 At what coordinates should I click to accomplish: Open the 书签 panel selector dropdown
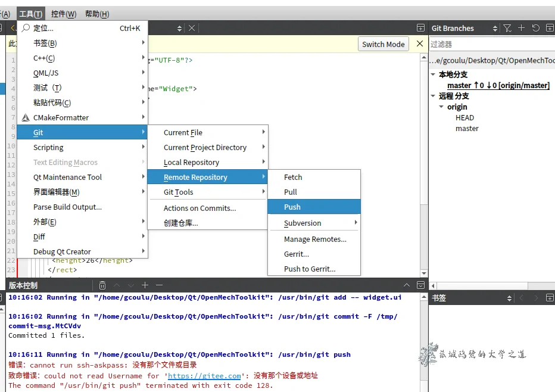pyautogui.click(x=509, y=298)
